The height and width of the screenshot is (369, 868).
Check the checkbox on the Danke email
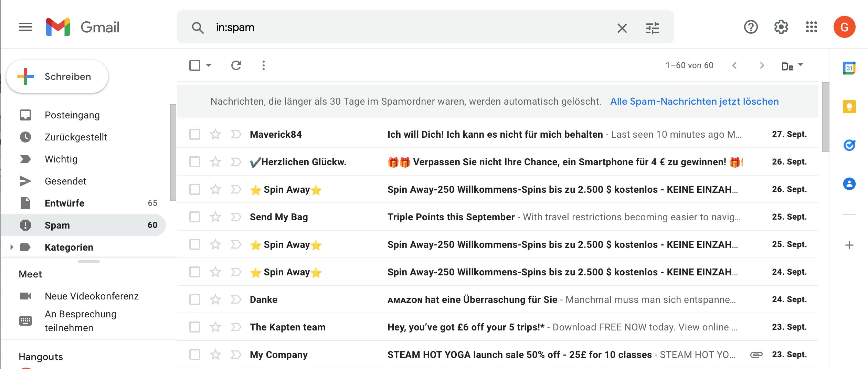click(195, 299)
